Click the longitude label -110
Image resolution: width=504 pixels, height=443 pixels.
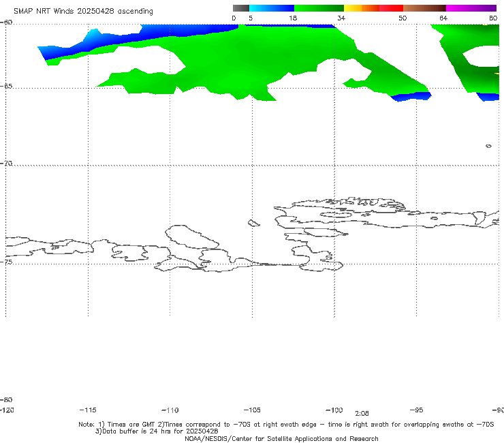point(170,410)
